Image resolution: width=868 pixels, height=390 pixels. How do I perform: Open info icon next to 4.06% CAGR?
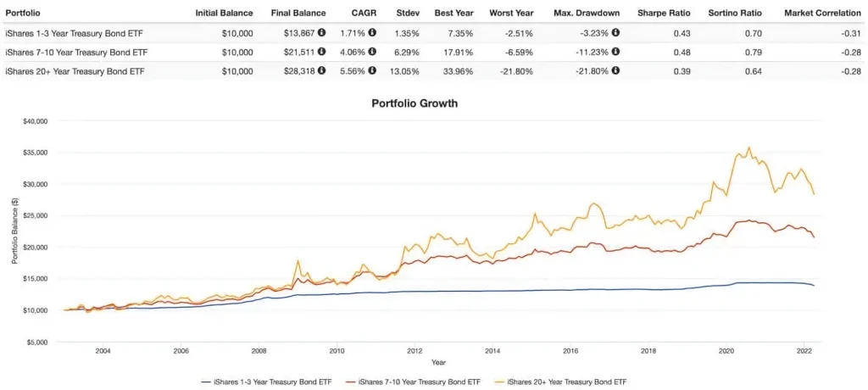tap(372, 52)
